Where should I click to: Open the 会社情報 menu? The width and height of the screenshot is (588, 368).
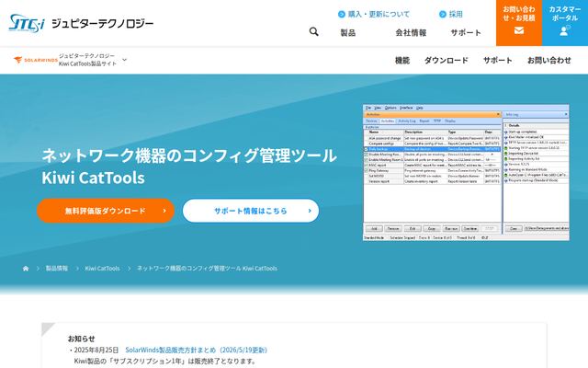tap(411, 33)
